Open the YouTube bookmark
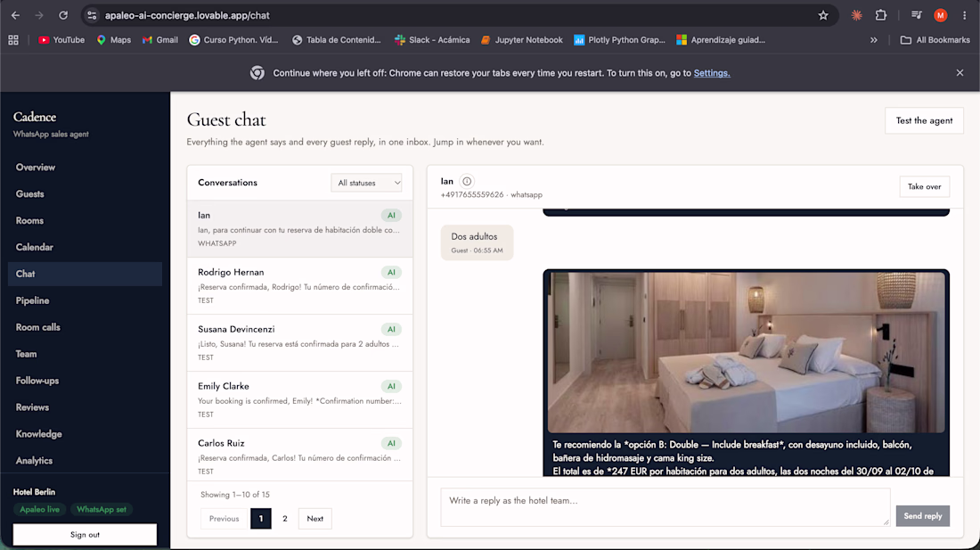 (61, 40)
